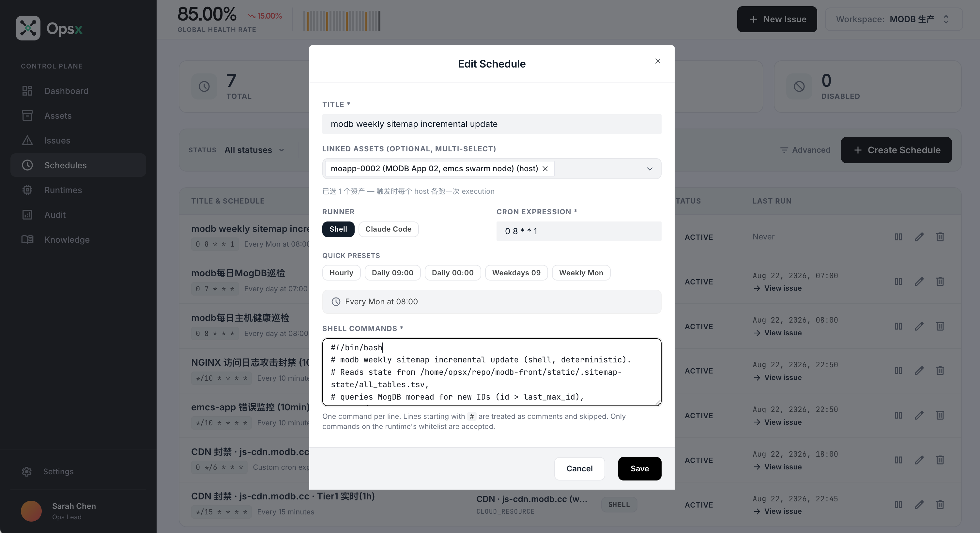The image size is (980, 533).
Task: Pause the modb每日主机健康巡检 schedule
Action: [x=898, y=326]
